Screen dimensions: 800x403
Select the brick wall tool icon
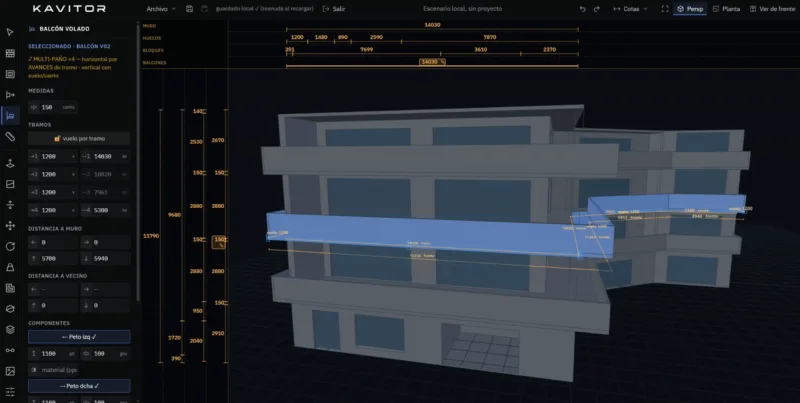[10, 53]
